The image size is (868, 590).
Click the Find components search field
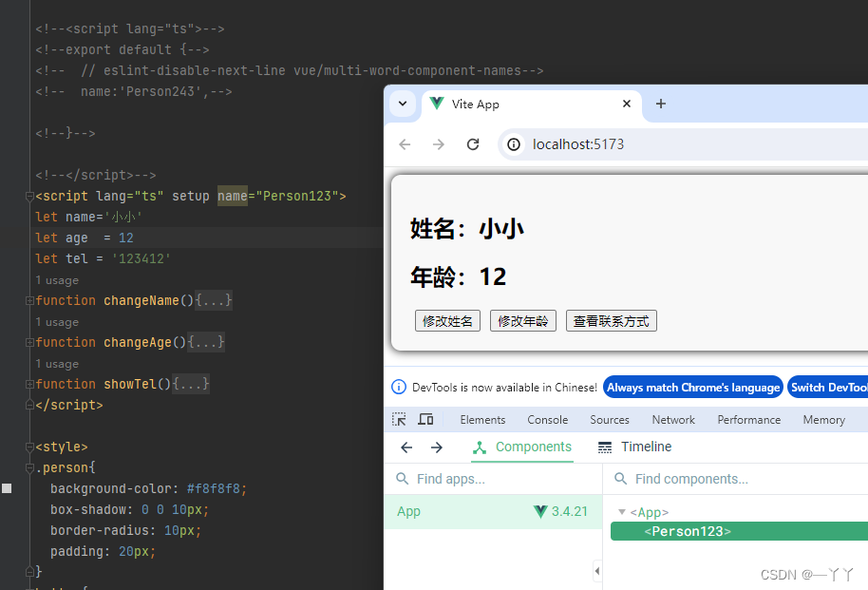736,479
